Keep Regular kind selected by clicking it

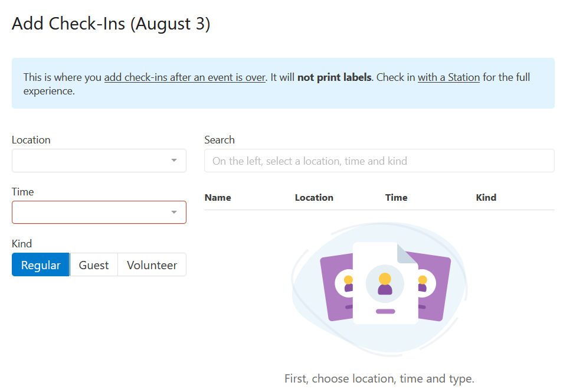tap(40, 264)
